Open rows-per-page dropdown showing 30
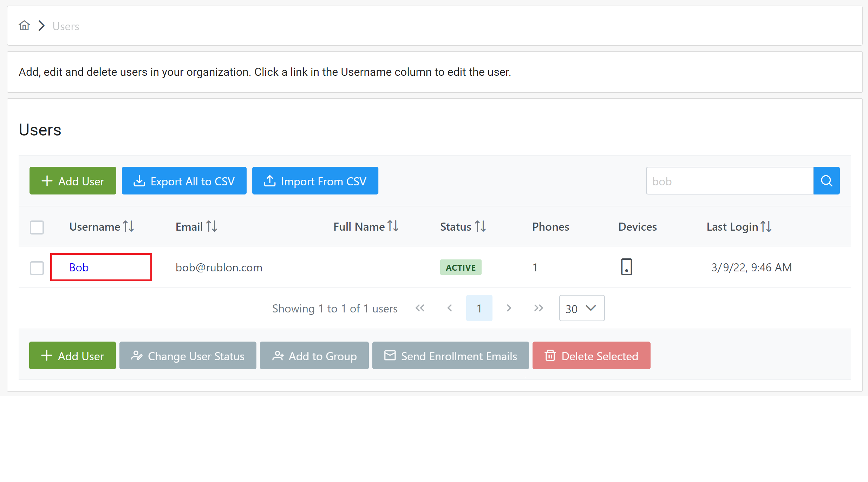868x482 pixels. pos(581,308)
